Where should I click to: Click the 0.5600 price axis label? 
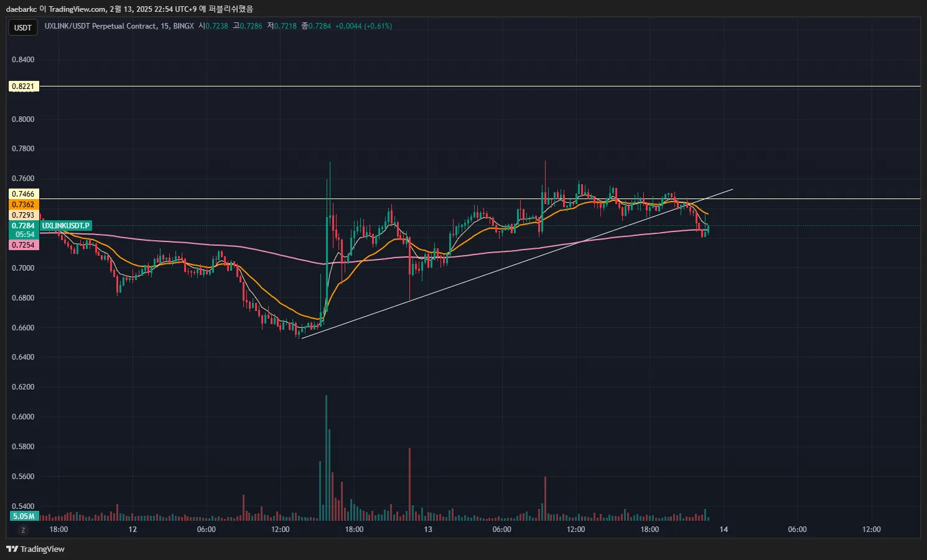click(x=23, y=477)
